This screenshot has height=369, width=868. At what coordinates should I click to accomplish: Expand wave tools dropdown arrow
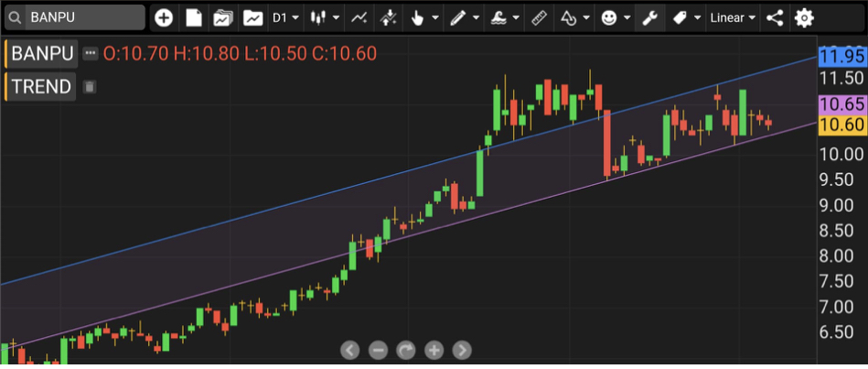516,17
